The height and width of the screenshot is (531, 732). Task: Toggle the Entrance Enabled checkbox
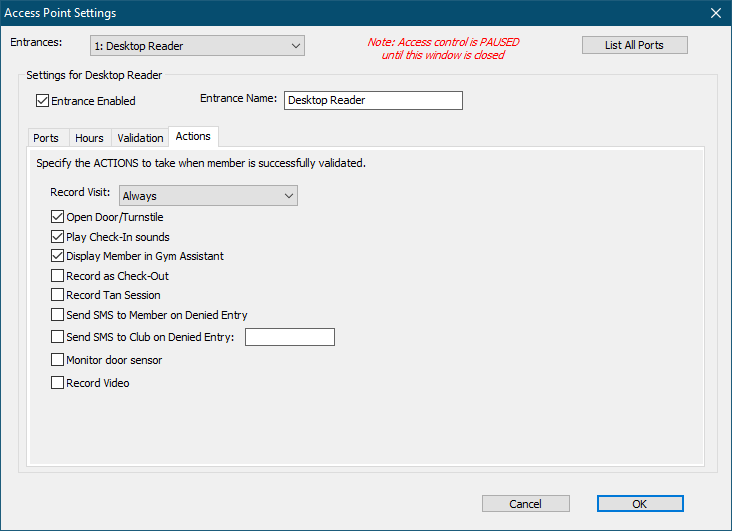click(x=43, y=101)
